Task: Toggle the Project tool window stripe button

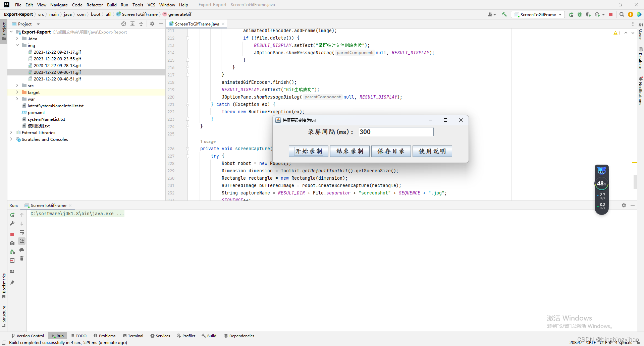Action: point(4,31)
